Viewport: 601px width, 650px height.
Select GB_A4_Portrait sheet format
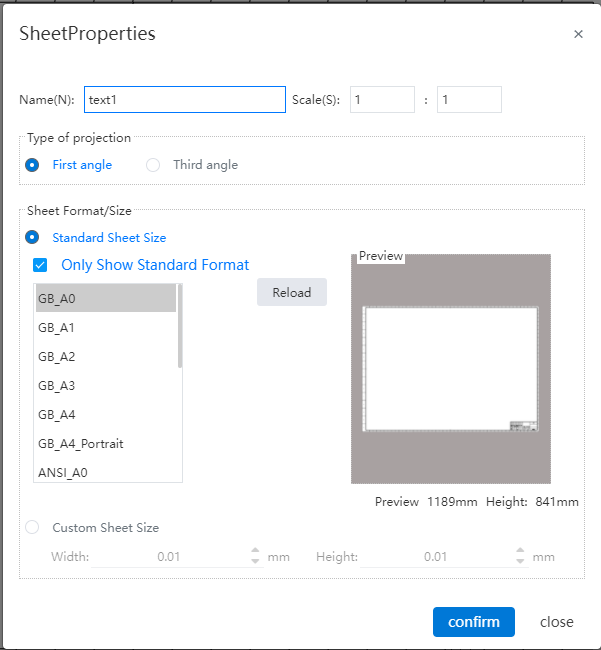[x=106, y=444]
